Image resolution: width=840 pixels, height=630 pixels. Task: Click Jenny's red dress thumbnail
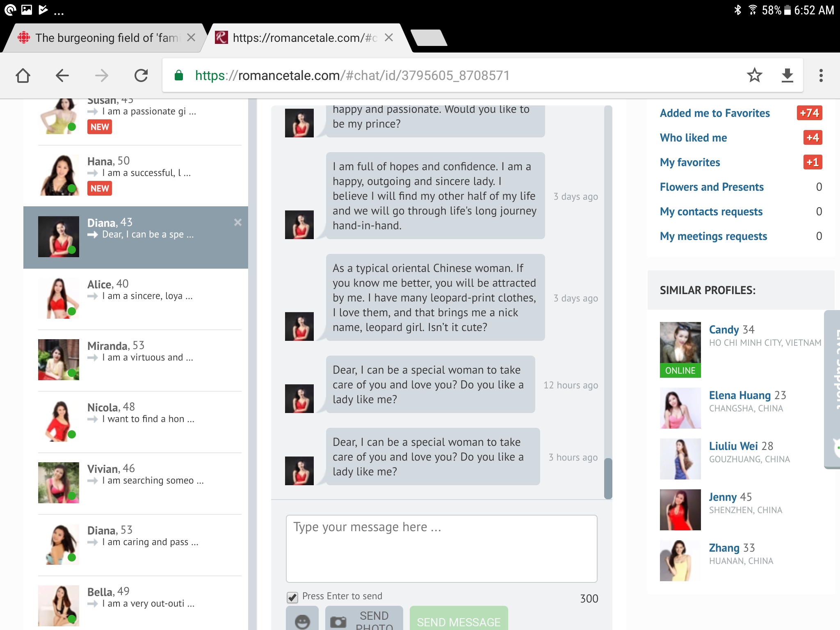680,510
